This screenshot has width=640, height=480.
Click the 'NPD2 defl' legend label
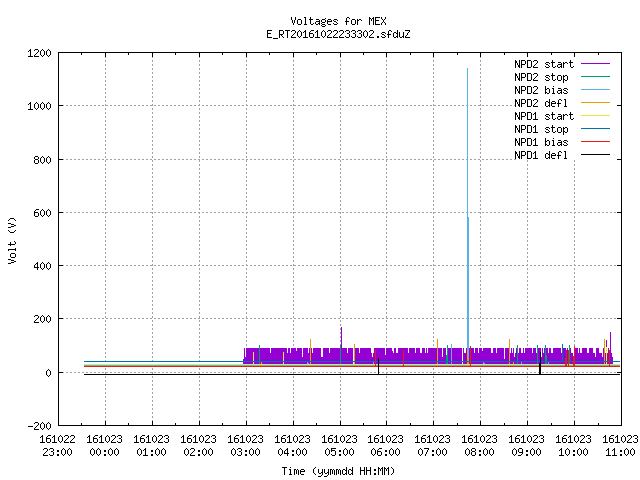click(541, 103)
